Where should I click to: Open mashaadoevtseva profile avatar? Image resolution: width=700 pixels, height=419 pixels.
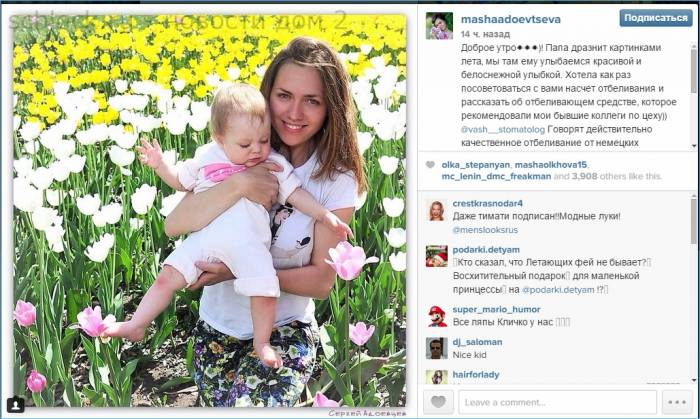click(439, 25)
